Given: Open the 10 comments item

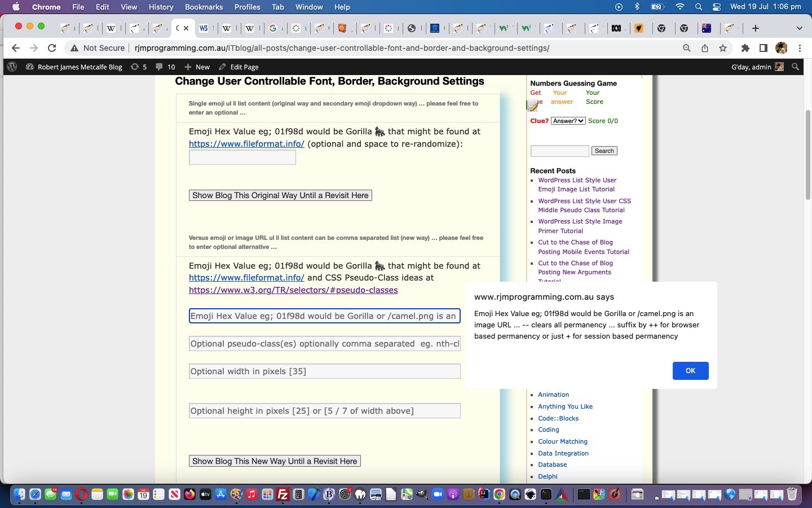Looking at the screenshot, I should (165, 67).
